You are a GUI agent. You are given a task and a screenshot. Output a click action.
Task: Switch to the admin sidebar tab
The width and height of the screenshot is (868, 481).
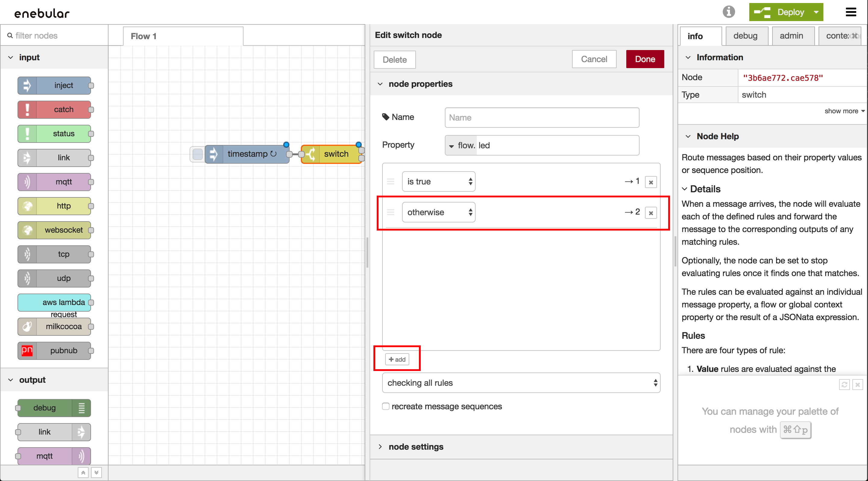[791, 36]
